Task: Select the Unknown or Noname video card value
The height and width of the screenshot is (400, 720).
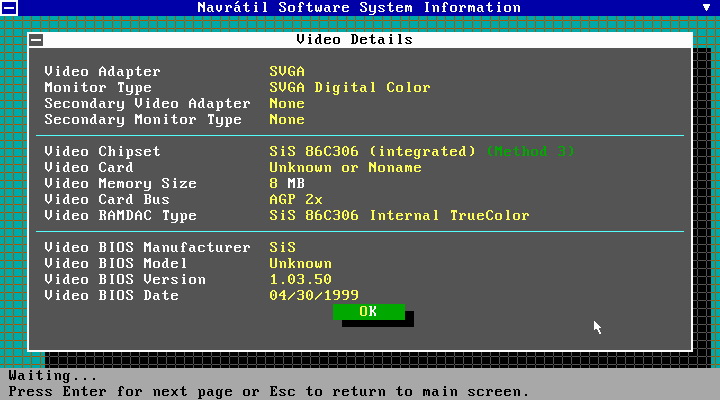Action: coord(345,168)
